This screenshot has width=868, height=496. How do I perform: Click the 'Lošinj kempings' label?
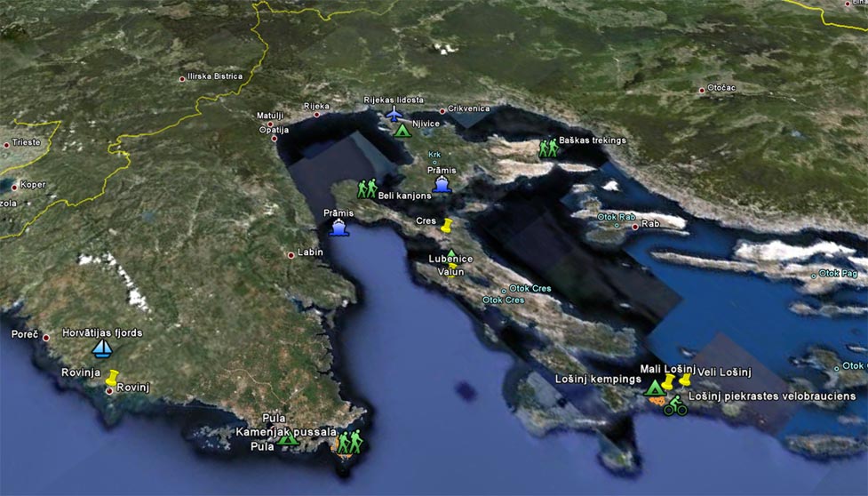point(598,380)
